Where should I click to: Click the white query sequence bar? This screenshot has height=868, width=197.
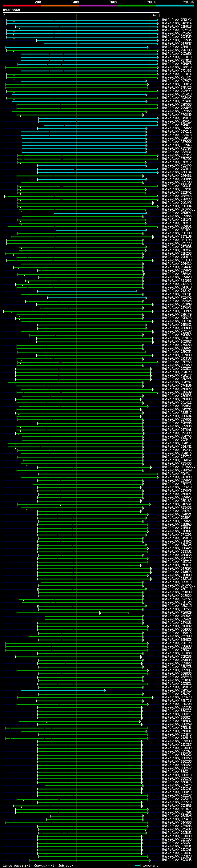81,12
